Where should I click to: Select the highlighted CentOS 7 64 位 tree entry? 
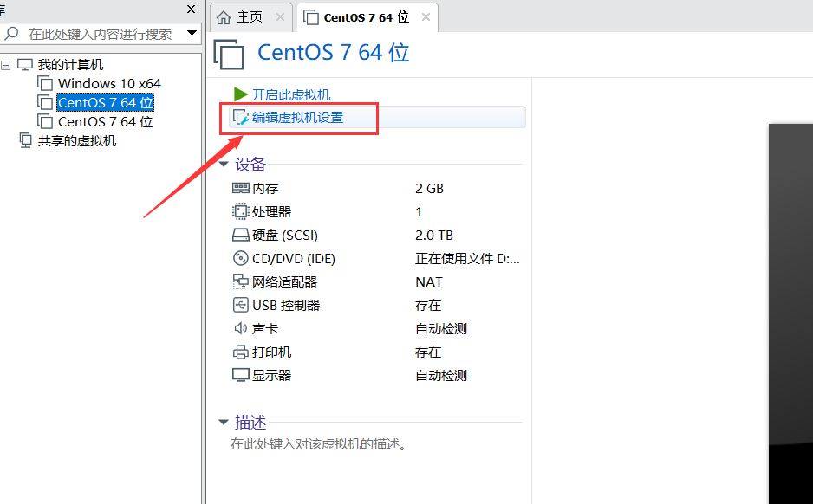click(x=105, y=102)
